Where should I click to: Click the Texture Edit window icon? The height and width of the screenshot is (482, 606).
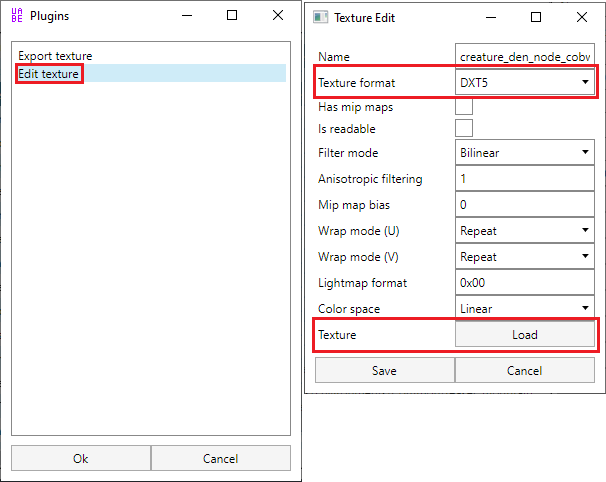pos(321,17)
